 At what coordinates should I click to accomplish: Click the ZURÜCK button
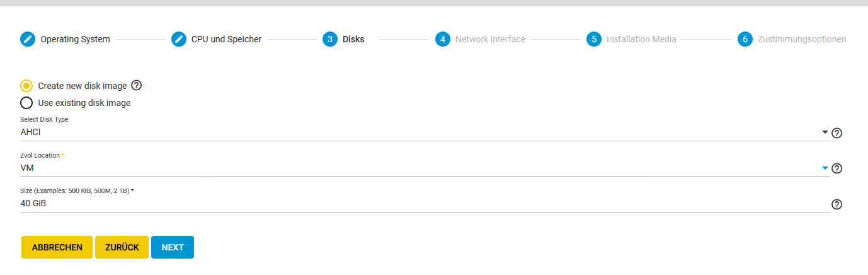pyautogui.click(x=122, y=247)
